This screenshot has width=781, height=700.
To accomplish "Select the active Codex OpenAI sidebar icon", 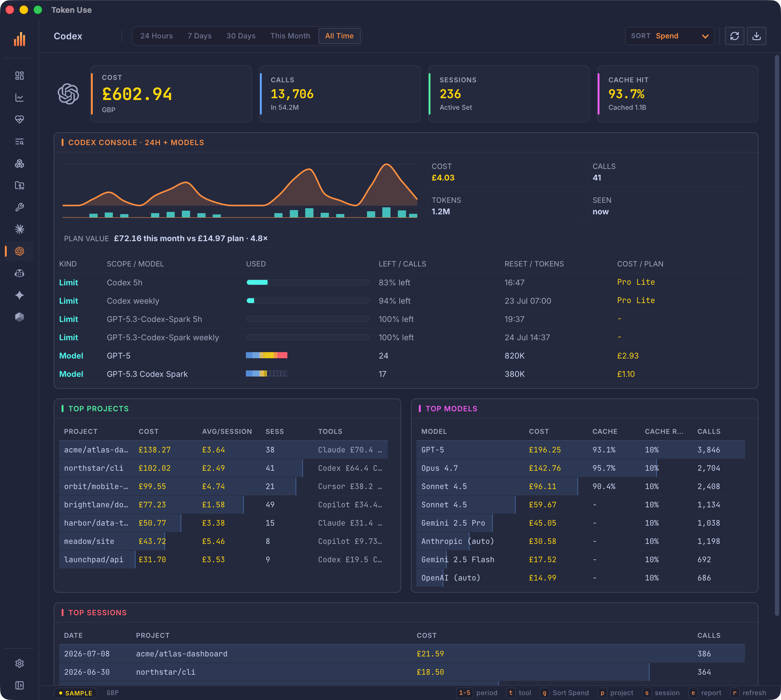I will pos(19,251).
